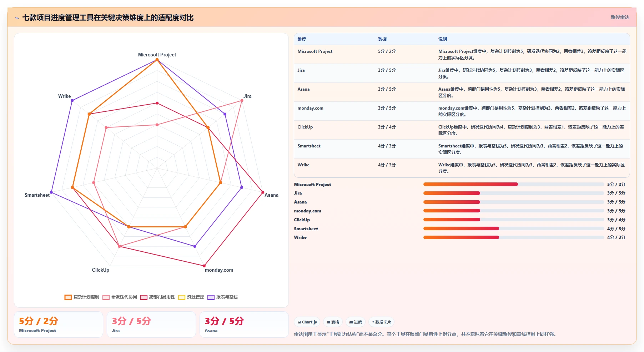
Task: Click the purple data point at Smartsheet vertex
Action: [x=51, y=192]
